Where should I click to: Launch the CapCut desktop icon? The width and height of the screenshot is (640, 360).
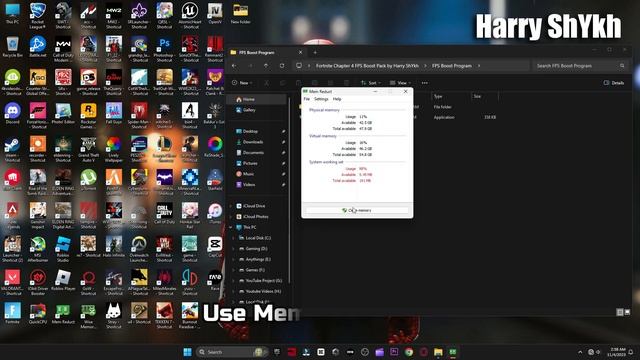[x=215, y=247]
